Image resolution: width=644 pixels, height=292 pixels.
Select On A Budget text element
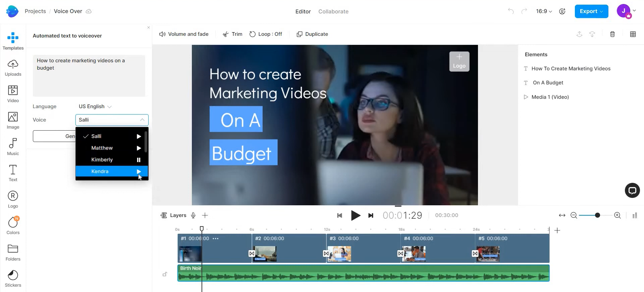(544, 83)
